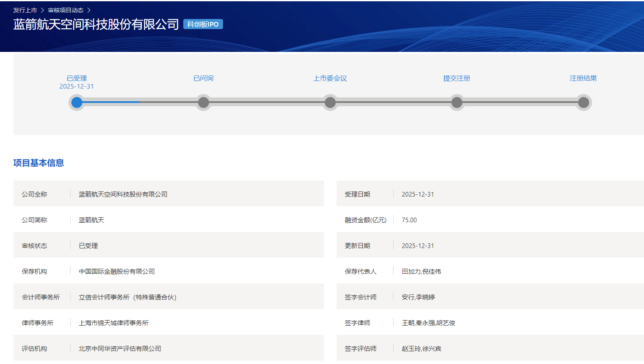644x364 pixels.
Task: Click the 已问询 stage label
Action: pos(204,78)
